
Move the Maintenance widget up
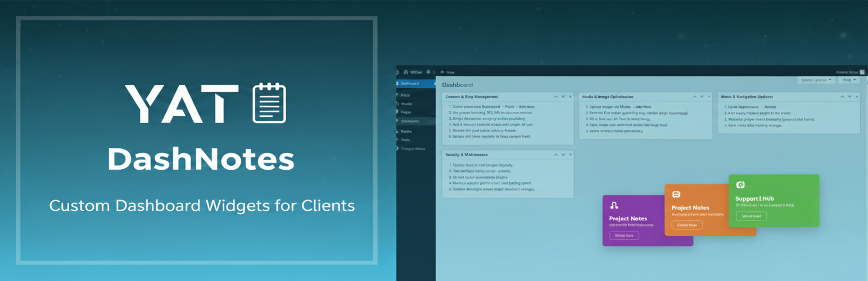tap(555, 155)
